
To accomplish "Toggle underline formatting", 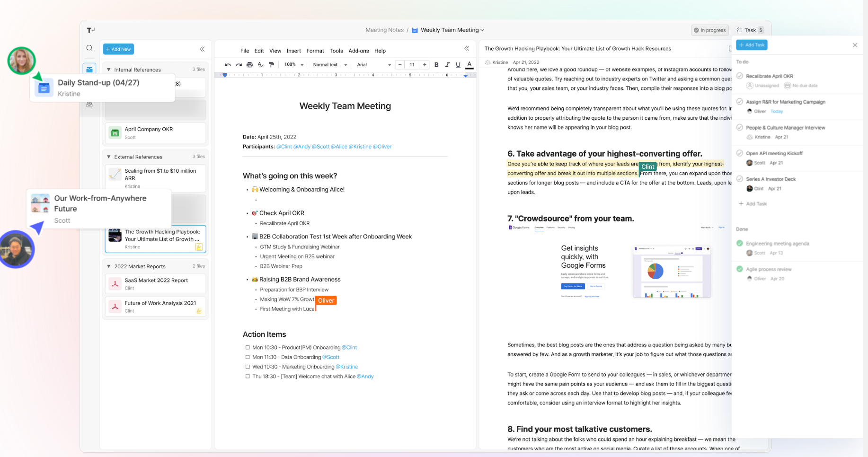I will pos(458,65).
